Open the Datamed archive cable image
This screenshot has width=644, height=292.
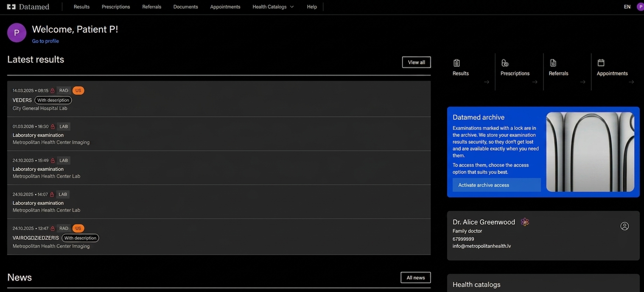pyautogui.click(x=590, y=152)
